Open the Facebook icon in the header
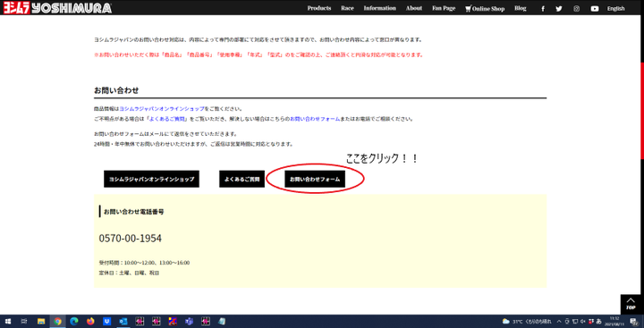The image size is (644, 328). pyautogui.click(x=543, y=9)
